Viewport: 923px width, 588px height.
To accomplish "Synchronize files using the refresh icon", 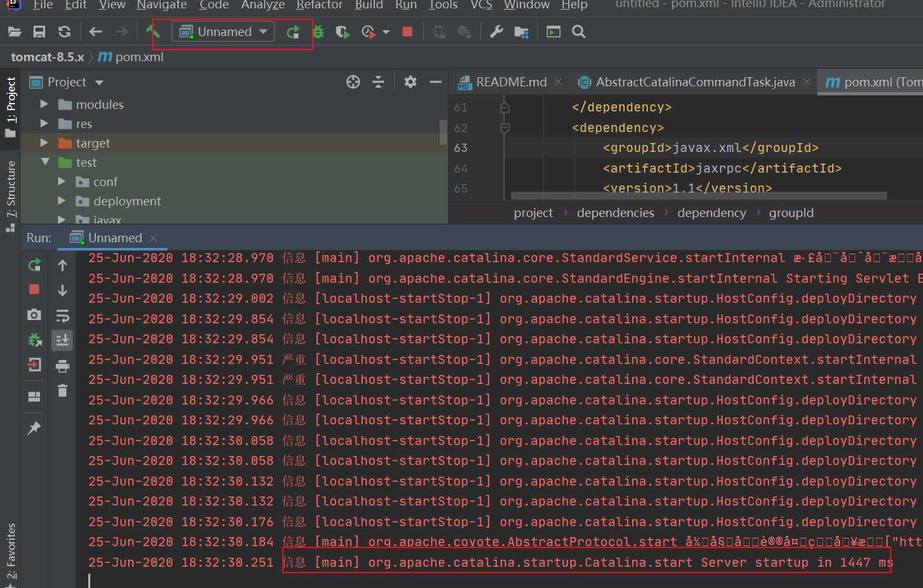I will tap(64, 32).
